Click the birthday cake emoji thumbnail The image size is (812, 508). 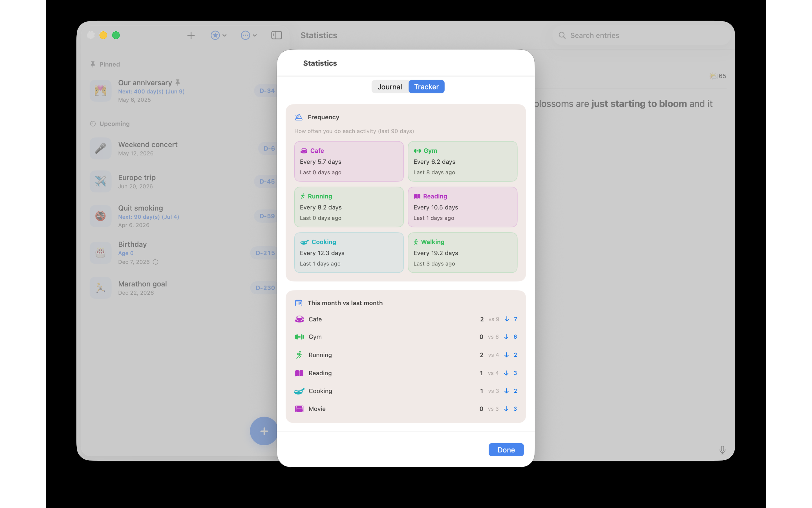point(100,253)
